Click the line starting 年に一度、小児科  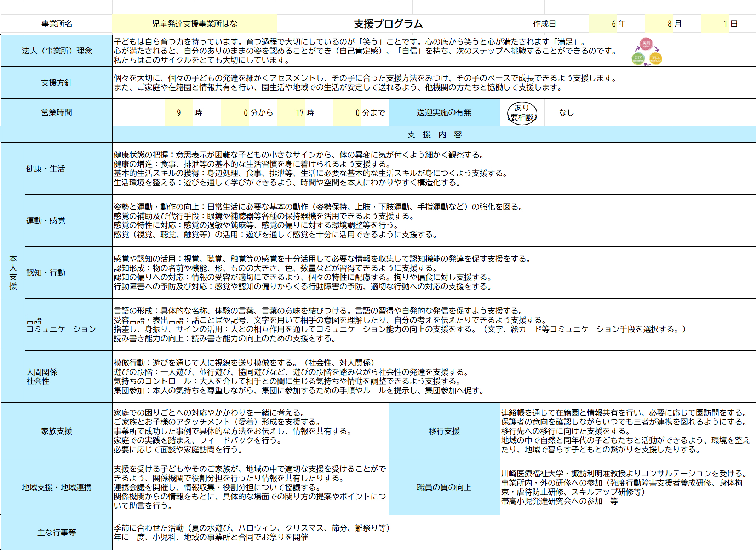click(x=211, y=537)
